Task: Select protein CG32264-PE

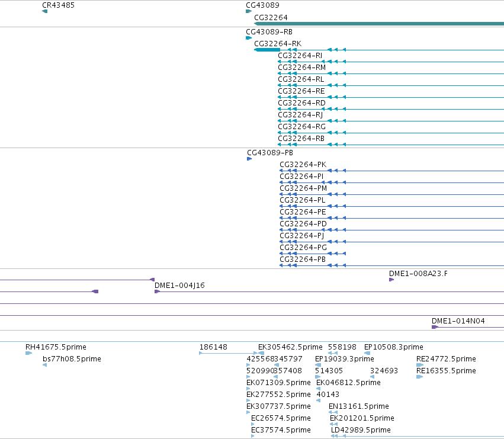Action: (303, 212)
